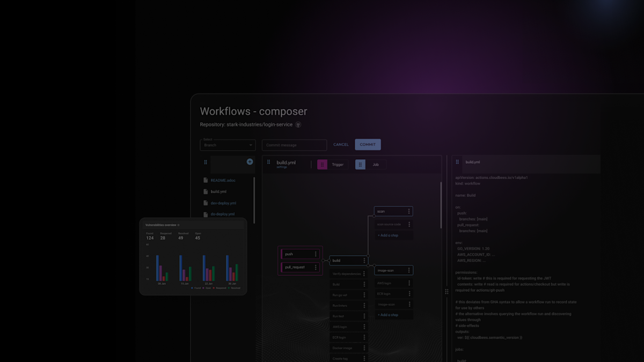Click the Resolved count 49

181,238
